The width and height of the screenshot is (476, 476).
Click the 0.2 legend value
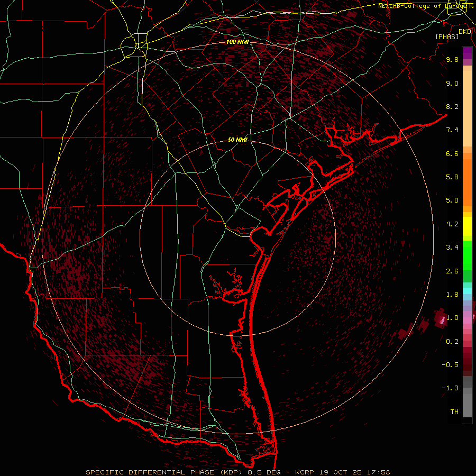tap(452, 342)
